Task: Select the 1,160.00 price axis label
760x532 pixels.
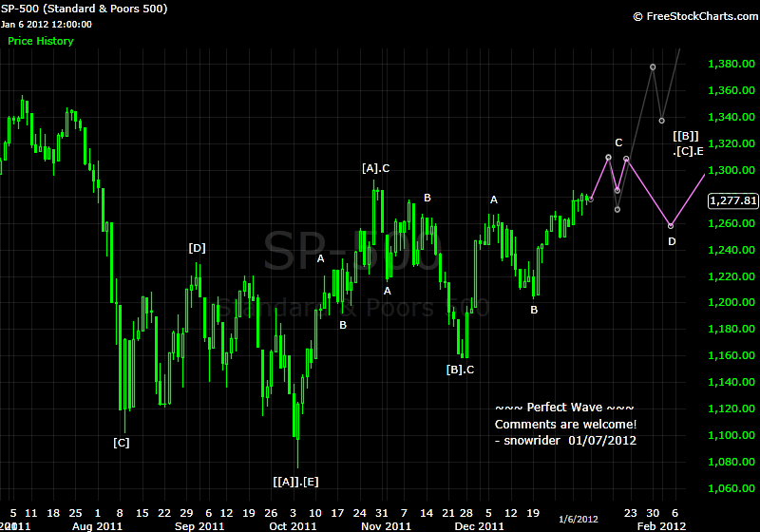Action: coord(731,356)
